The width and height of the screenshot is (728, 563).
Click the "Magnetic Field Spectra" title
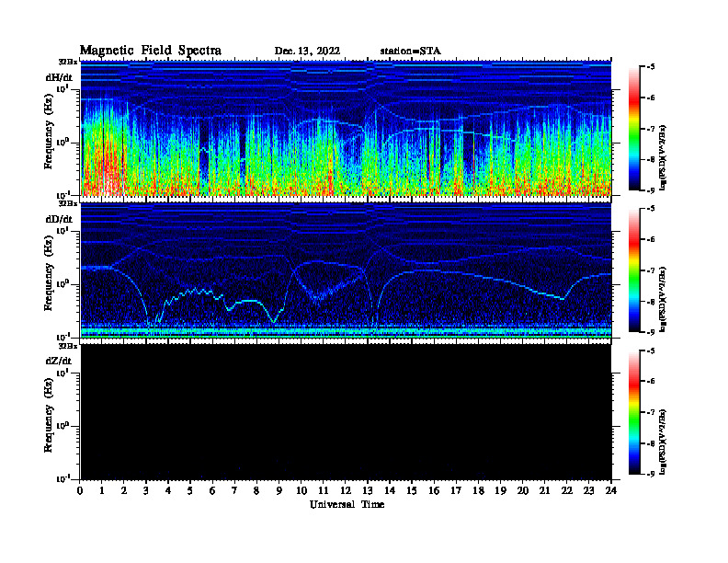(x=151, y=51)
